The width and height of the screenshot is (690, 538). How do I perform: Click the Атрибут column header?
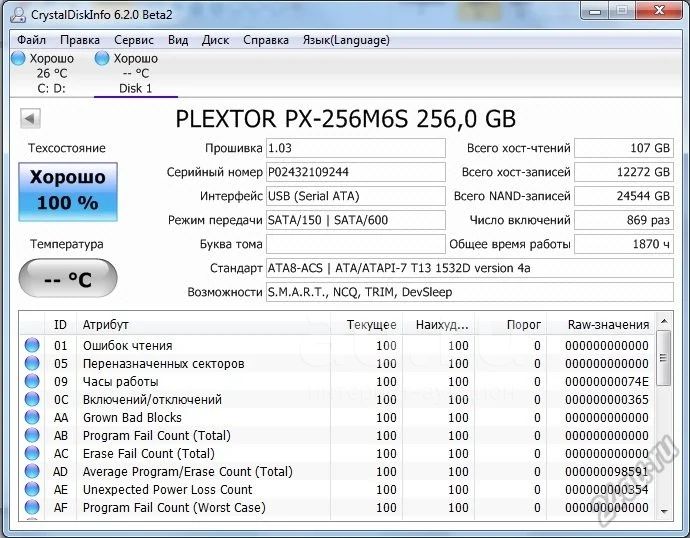(203, 325)
